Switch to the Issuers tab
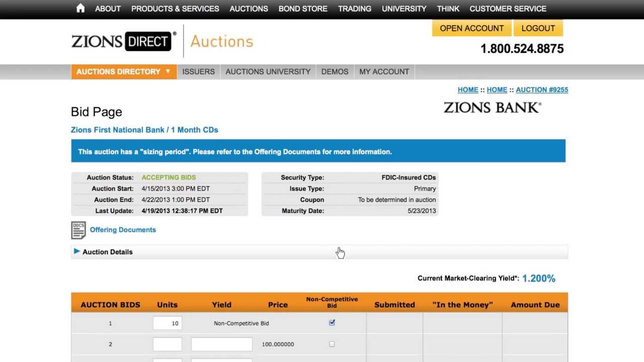 [x=198, y=71]
